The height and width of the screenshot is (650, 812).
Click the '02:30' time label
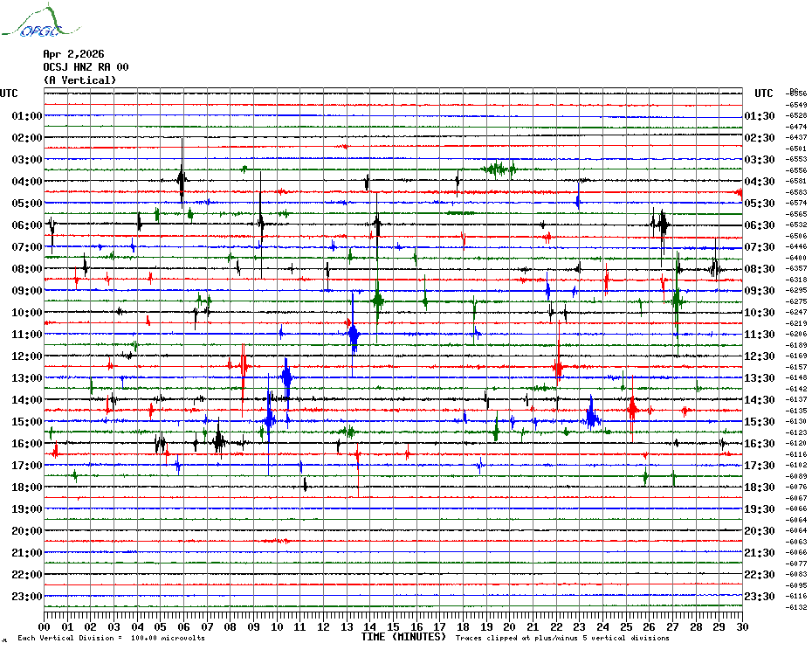click(x=760, y=137)
